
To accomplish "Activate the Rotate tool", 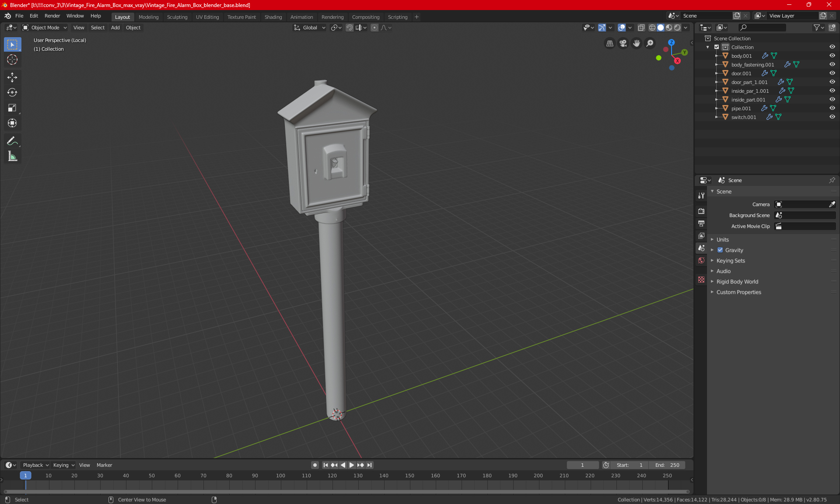I will click(12, 92).
